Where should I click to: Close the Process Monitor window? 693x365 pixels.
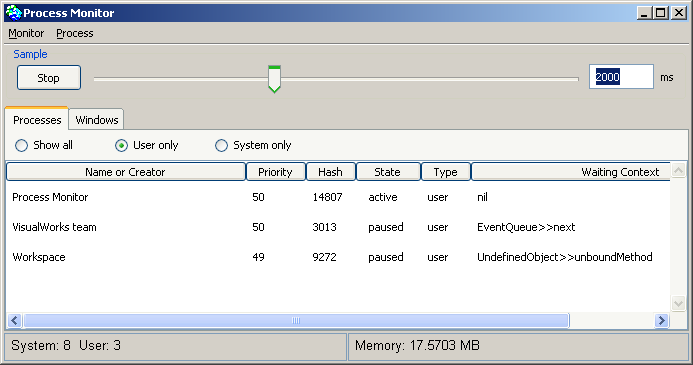(x=678, y=13)
